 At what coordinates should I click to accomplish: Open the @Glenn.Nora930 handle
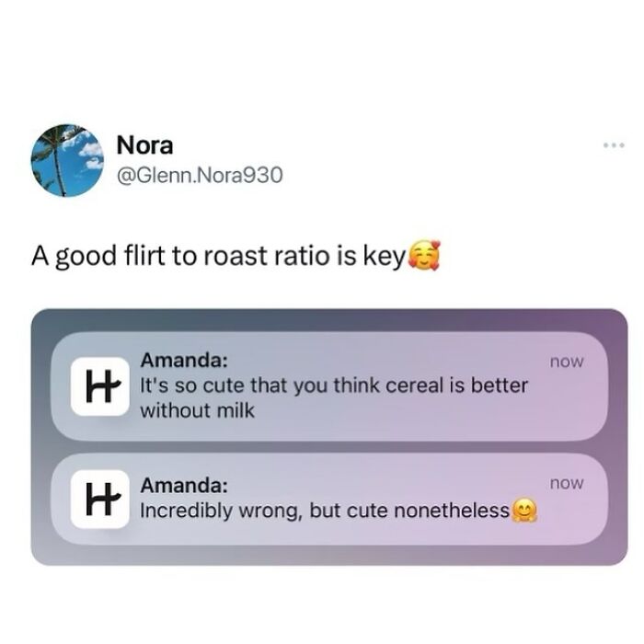[x=200, y=175]
